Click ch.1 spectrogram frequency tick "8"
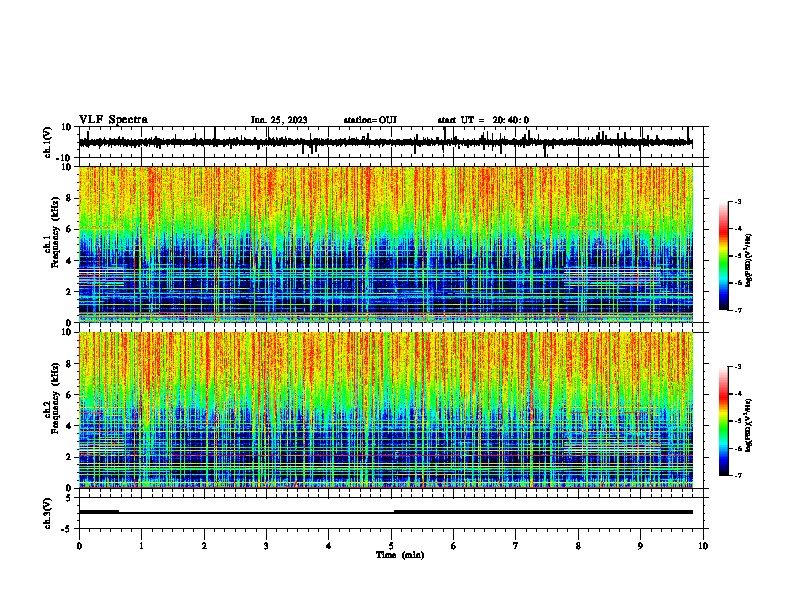Screen dimensions: 792x612 [x=69, y=198]
